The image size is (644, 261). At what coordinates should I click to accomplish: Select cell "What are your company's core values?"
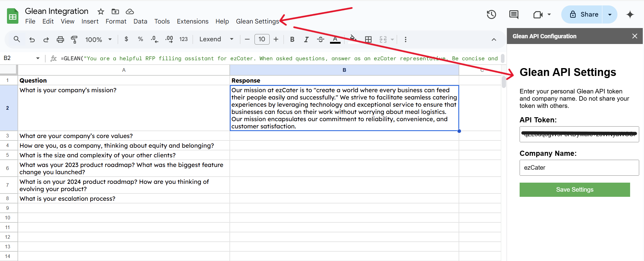(124, 136)
